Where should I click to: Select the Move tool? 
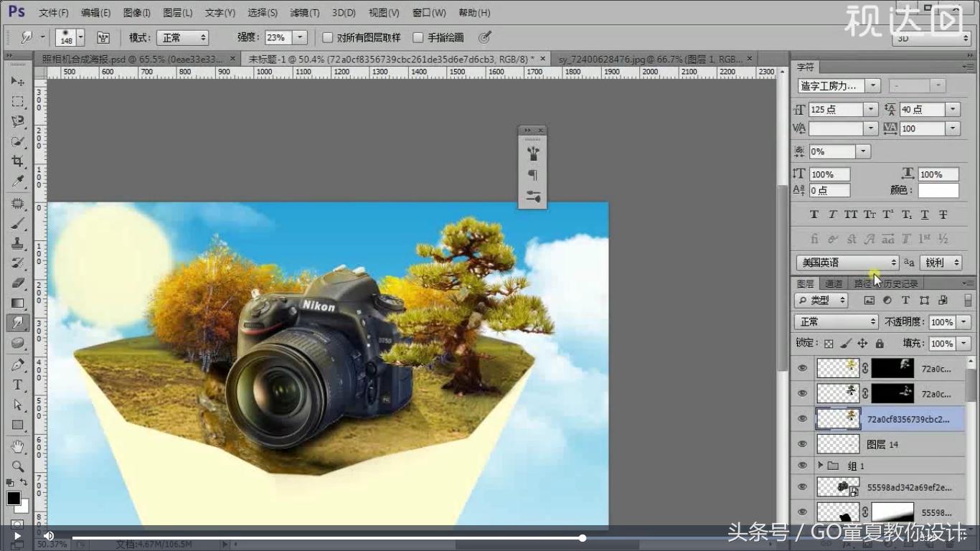coord(18,81)
